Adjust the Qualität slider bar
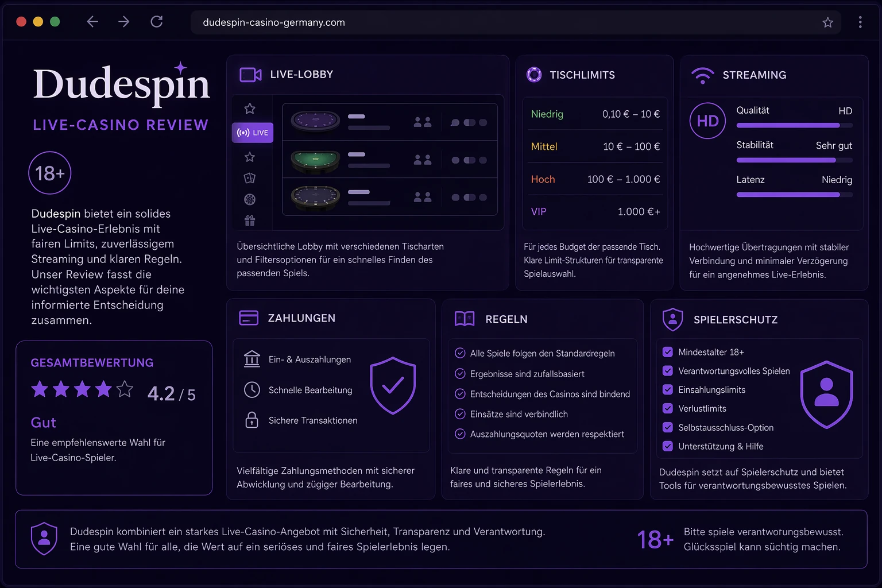This screenshot has width=882, height=588. [x=794, y=125]
